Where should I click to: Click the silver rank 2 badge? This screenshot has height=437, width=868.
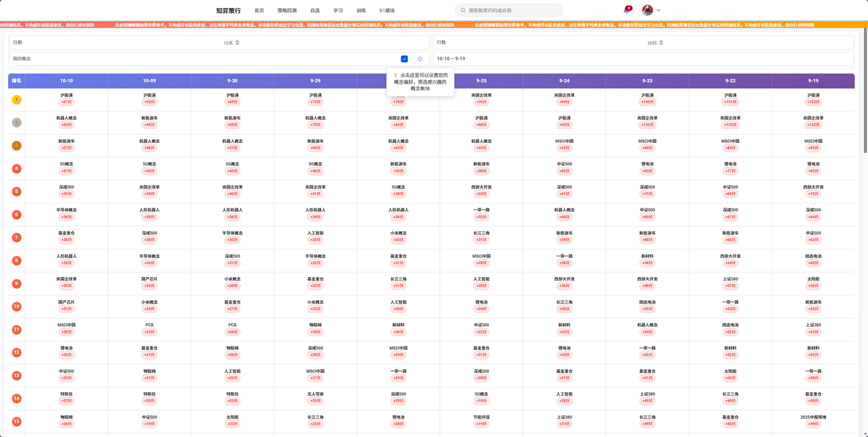(x=16, y=123)
